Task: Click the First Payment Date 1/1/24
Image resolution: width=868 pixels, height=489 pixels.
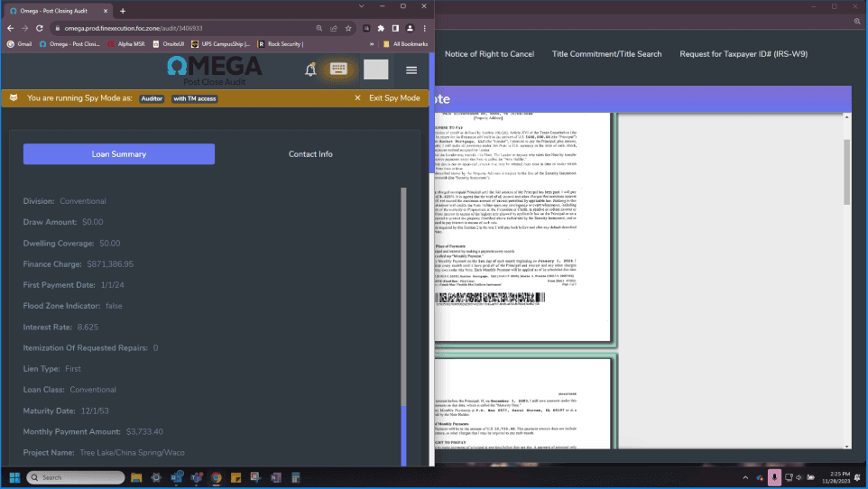Action: pyautogui.click(x=113, y=285)
